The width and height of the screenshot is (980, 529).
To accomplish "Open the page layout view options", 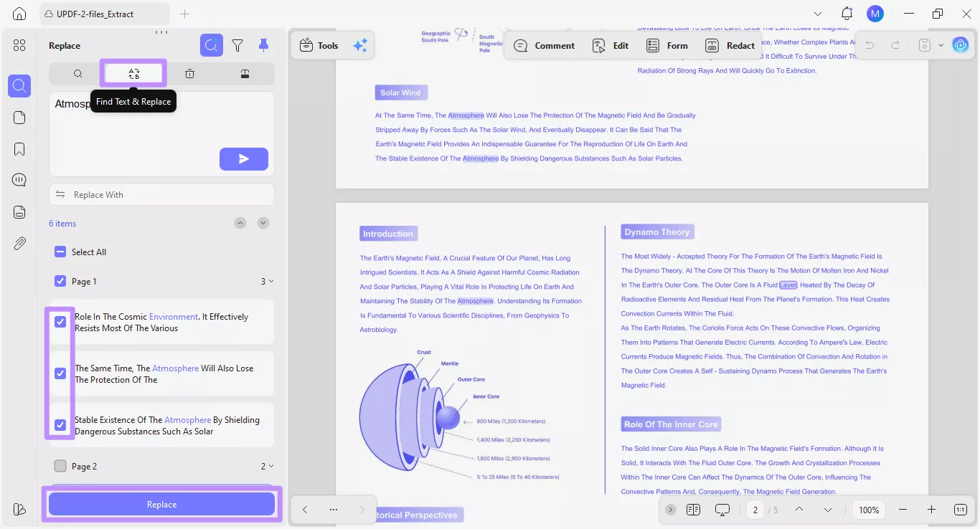I will (693, 510).
